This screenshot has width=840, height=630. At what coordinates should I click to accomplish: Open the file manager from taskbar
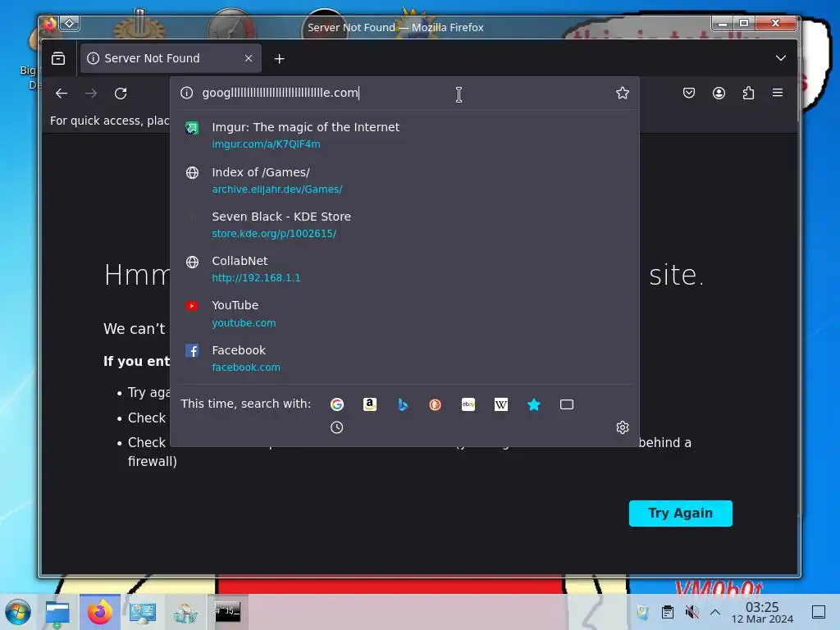click(x=57, y=612)
